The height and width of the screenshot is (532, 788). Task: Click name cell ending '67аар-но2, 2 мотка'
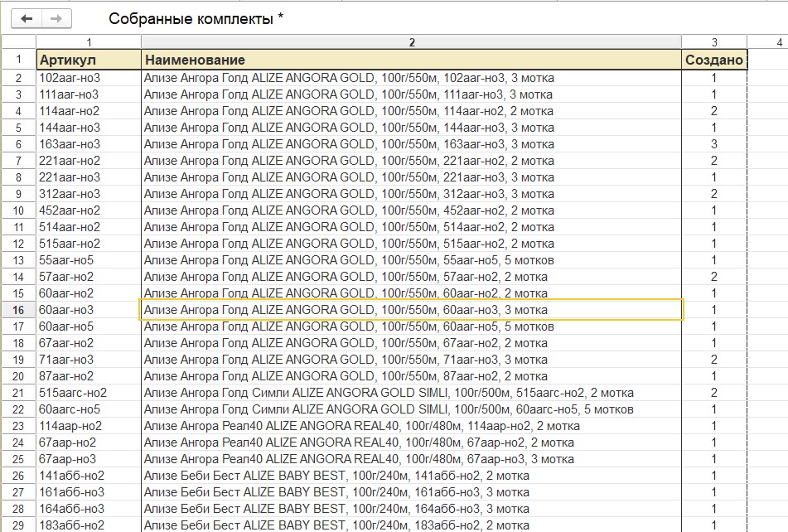click(411, 443)
